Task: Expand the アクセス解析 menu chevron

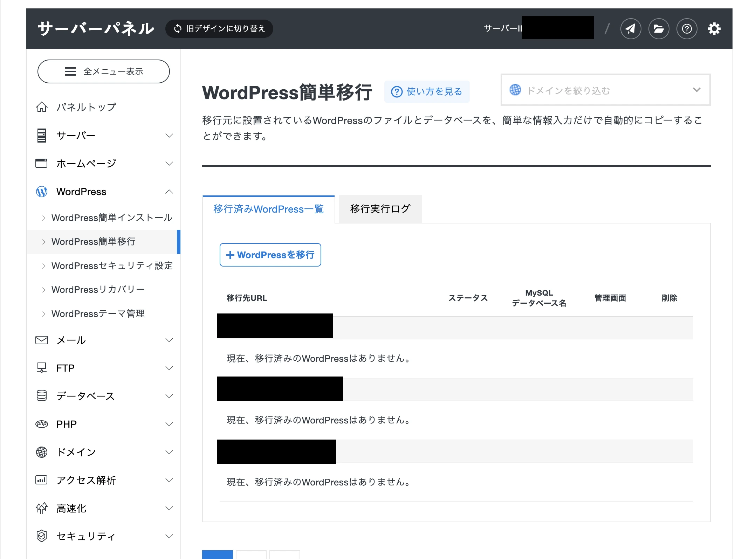Action: coord(169,480)
